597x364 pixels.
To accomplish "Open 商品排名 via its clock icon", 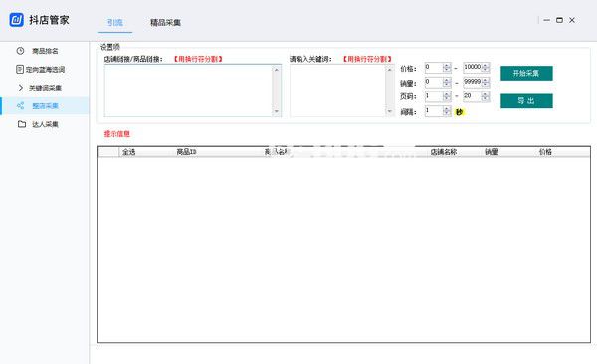I will point(20,51).
